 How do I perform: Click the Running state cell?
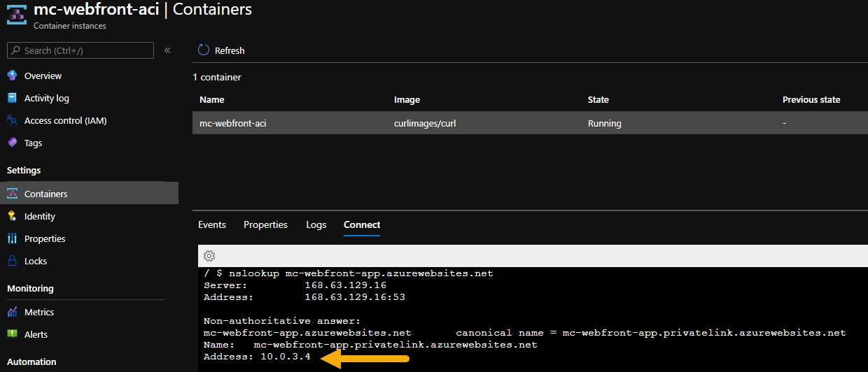tap(605, 123)
